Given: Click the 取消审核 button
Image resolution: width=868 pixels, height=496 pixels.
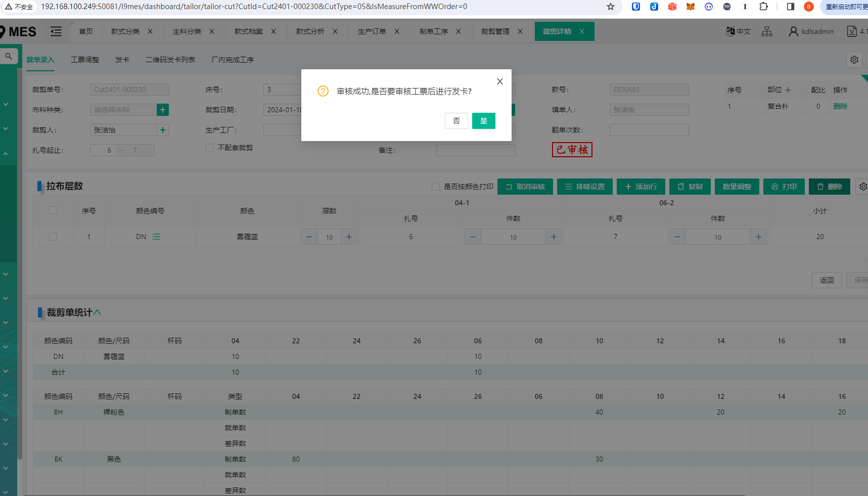Looking at the screenshot, I should (525, 187).
